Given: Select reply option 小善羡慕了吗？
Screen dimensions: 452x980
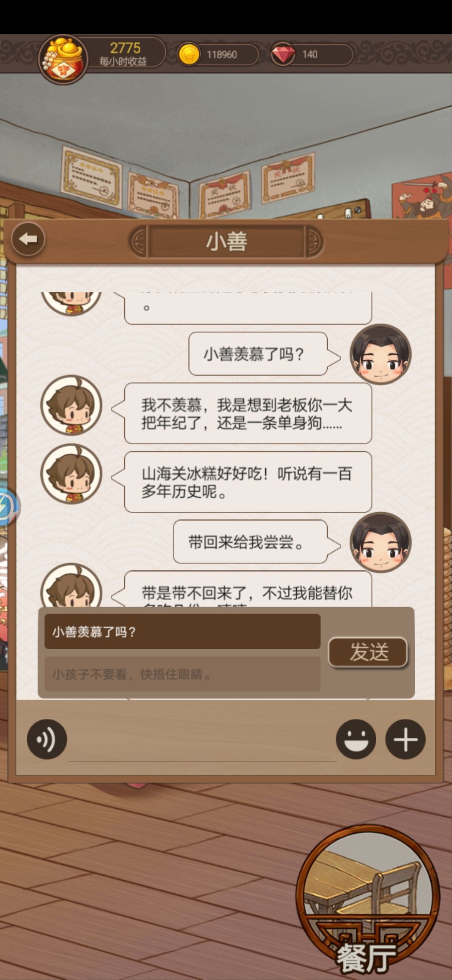Looking at the screenshot, I should [x=182, y=632].
